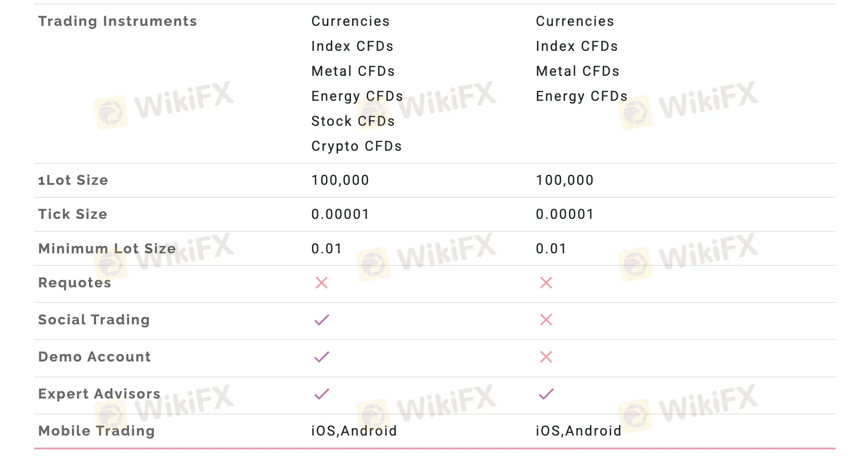The width and height of the screenshot is (868, 467).
Task: Click the Expert Advisors checkmark in second column
Action: click(546, 394)
